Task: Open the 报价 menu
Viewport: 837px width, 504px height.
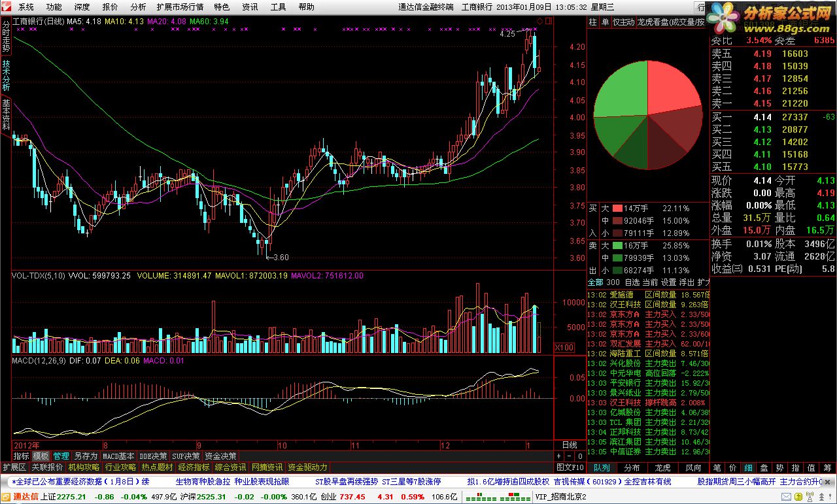Action: pyautogui.click(x=111, y=7)
